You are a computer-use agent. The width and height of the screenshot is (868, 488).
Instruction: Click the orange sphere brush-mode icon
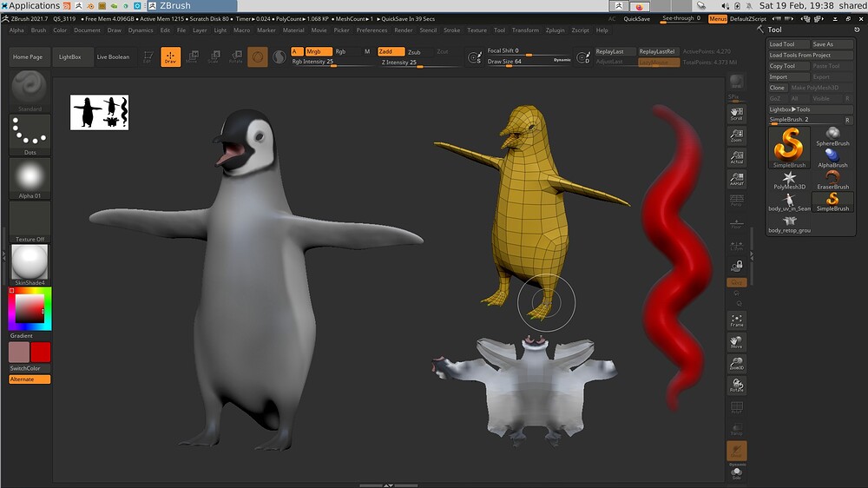click(258, 56)
